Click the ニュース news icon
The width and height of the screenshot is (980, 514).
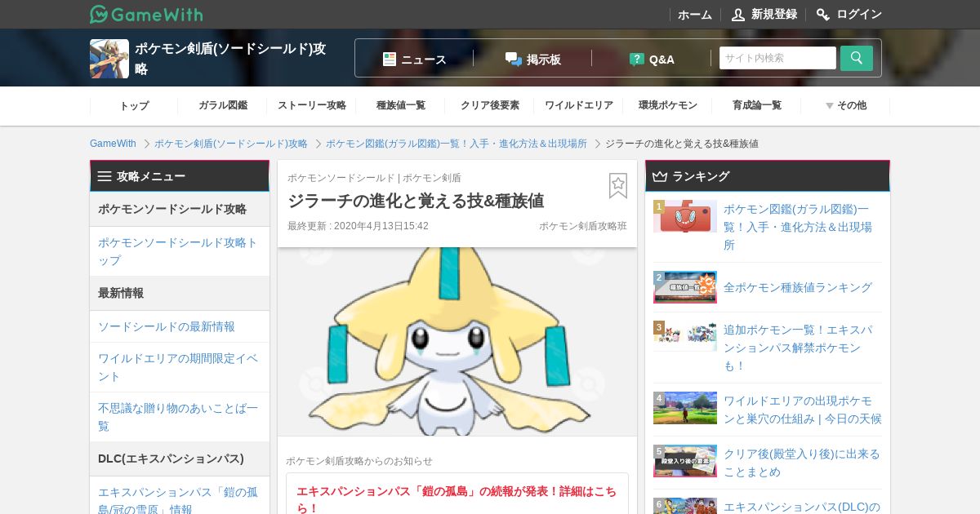pyautogui.click(x=390, y=59)
